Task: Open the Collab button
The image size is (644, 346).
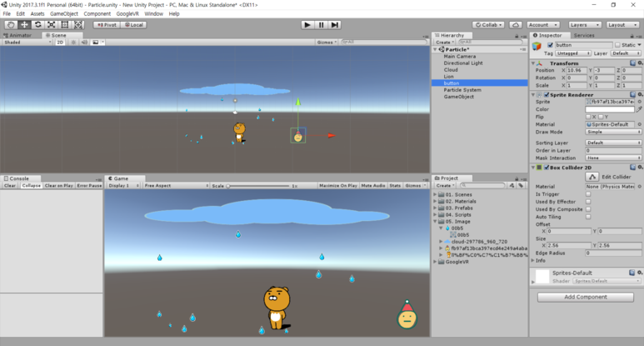Action: pyautogui.click(x=488, y=25)
